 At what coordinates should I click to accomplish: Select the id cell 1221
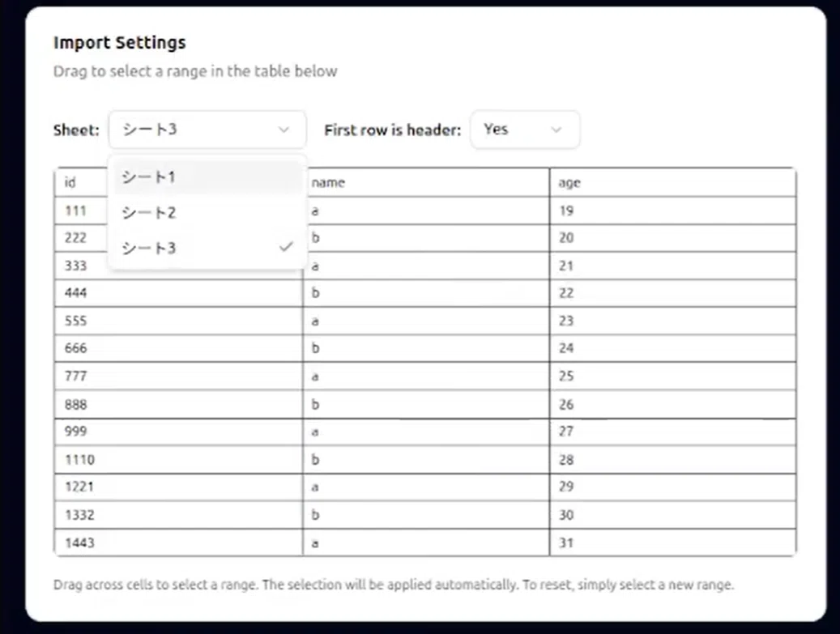coord(178,487)
